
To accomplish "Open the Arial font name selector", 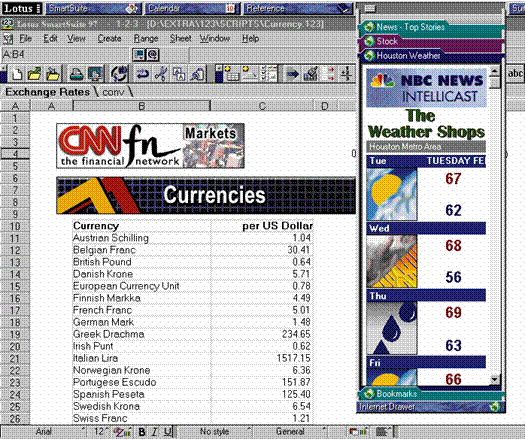I will coord(44,432).
